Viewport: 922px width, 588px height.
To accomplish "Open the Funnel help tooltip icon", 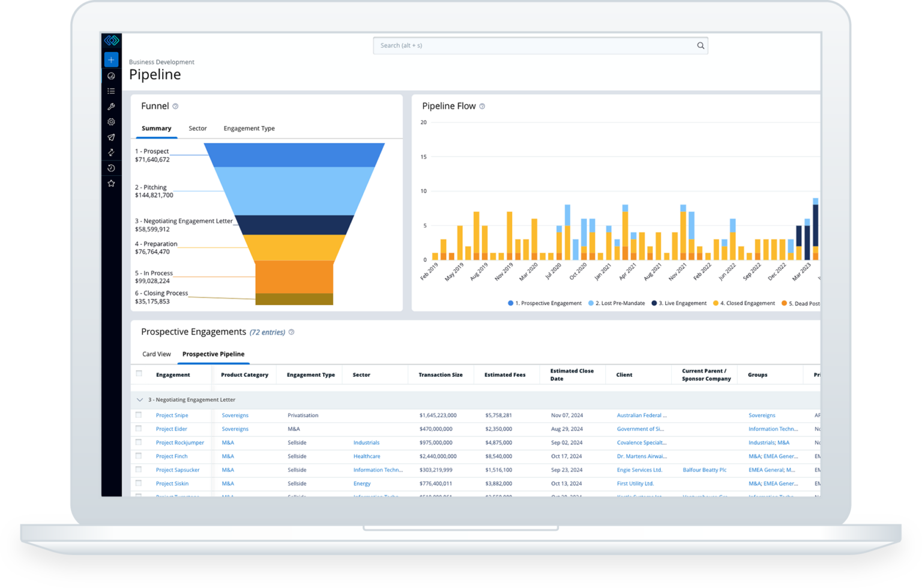I will (175, 106).
